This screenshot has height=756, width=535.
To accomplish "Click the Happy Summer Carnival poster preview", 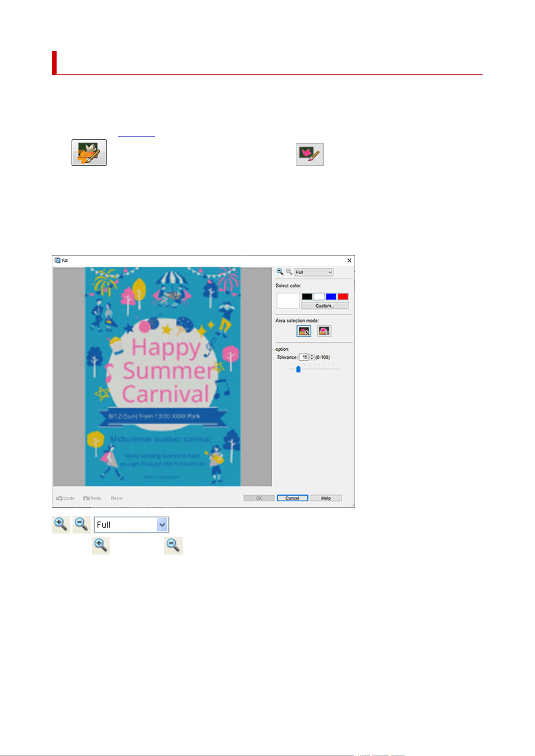I will tap(163, 376).
